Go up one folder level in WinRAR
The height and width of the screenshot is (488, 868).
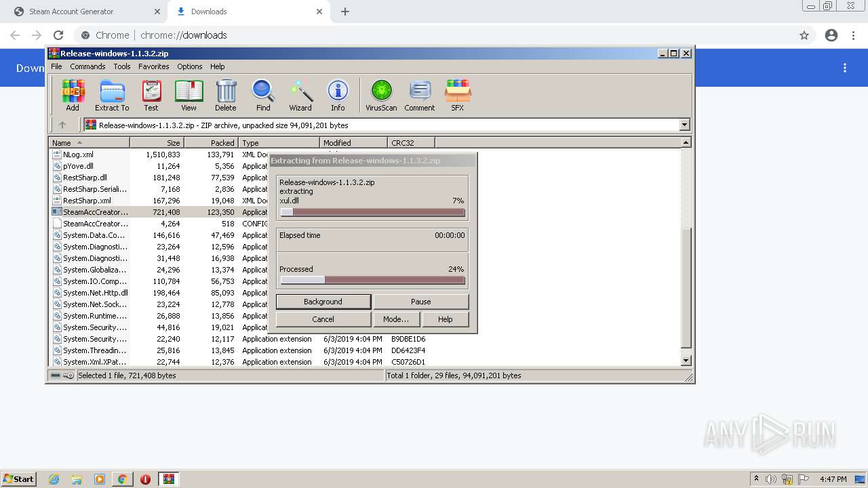[x=62, y=125]
